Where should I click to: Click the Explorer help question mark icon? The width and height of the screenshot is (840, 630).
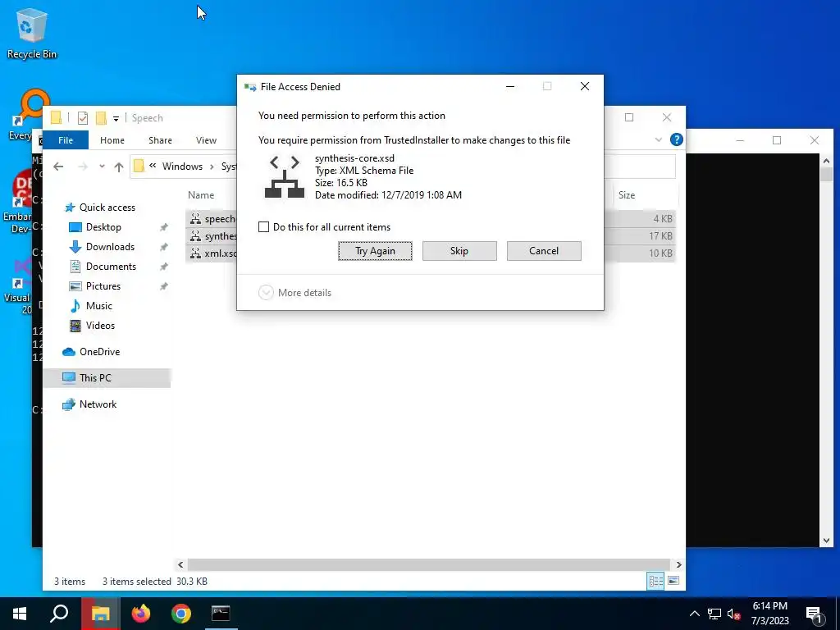coord(677,139)
